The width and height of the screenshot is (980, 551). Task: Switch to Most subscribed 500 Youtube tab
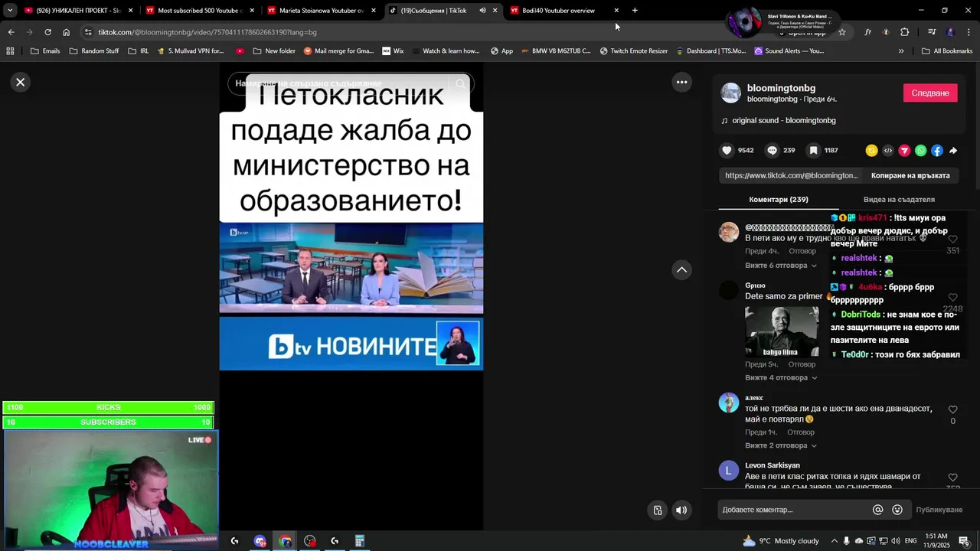pyautogui.click(x=200, y=11)
